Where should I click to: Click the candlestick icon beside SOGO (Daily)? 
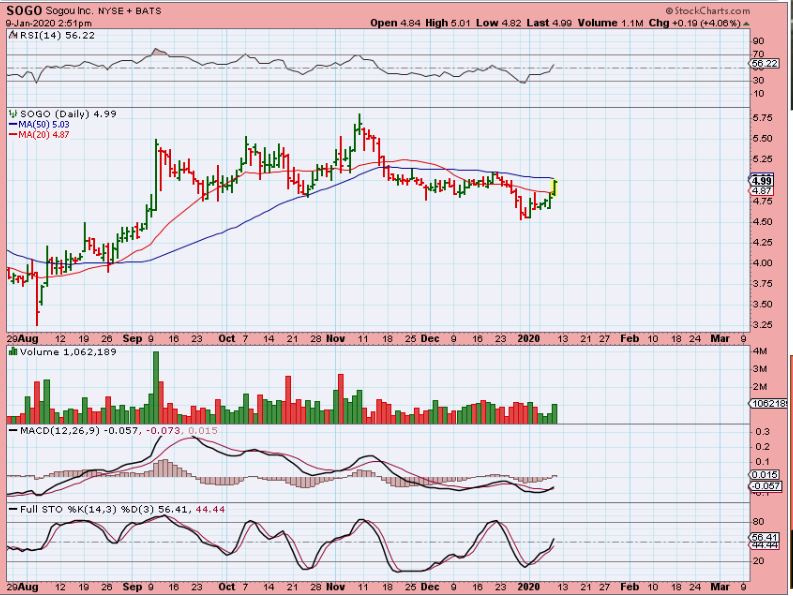[13, 114]
